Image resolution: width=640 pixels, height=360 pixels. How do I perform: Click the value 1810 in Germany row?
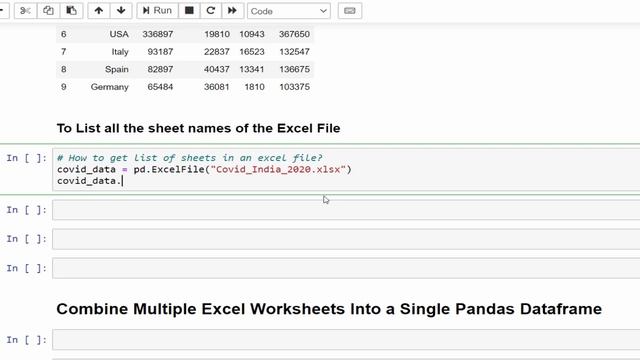(254, 87)
